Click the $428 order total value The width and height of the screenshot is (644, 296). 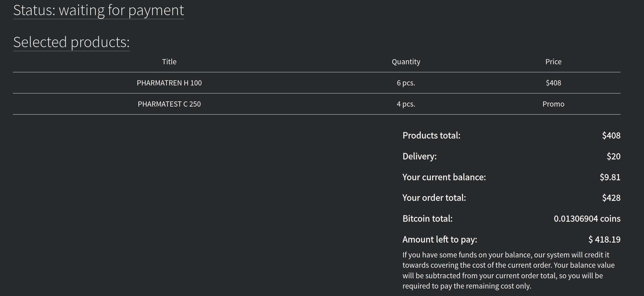[x=611, y=198]
